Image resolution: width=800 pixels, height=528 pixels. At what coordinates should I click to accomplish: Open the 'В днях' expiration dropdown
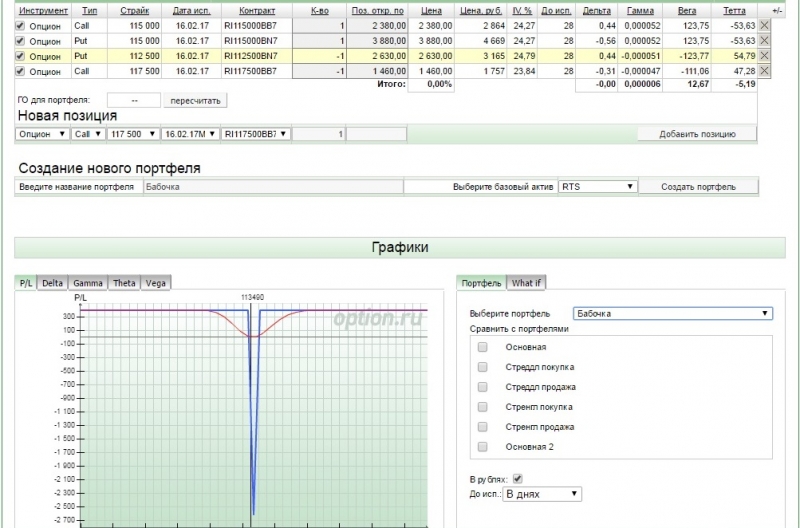[541, 494]
